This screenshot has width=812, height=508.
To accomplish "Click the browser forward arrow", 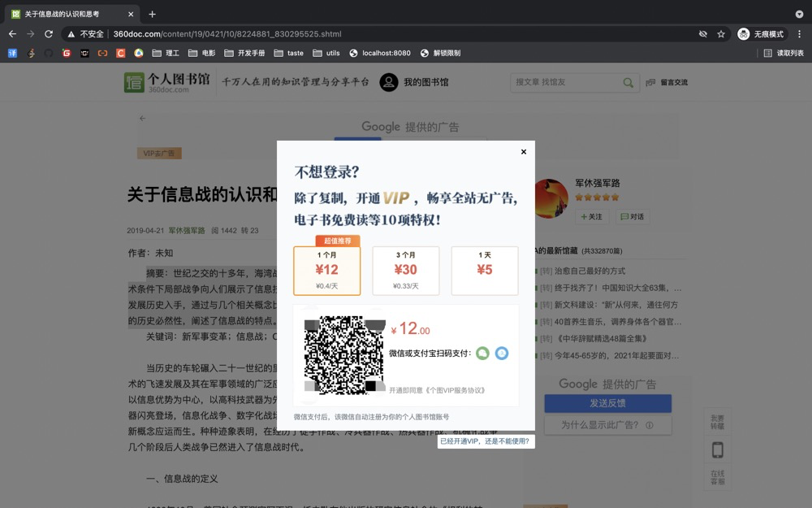I will 31,33.
